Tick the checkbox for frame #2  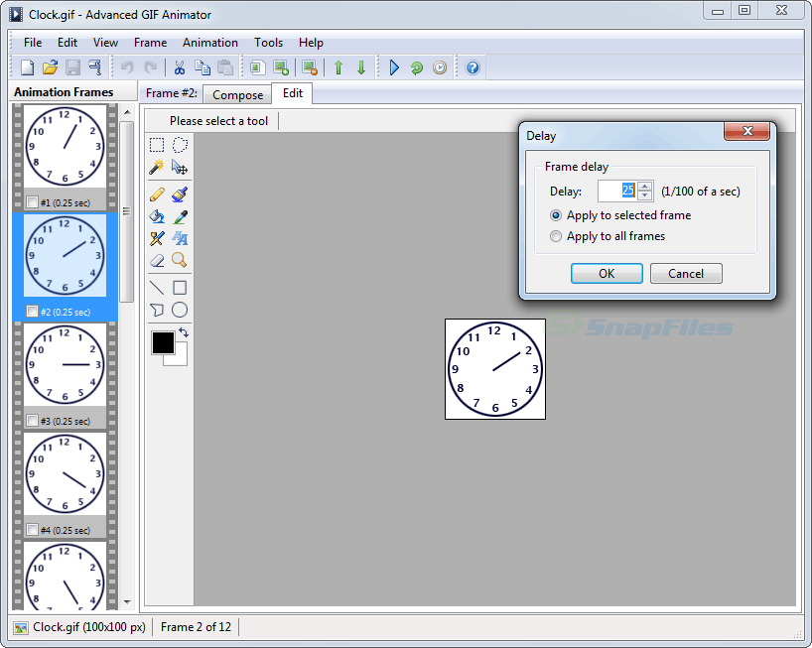pyautogui.click(x=32, y=312)
